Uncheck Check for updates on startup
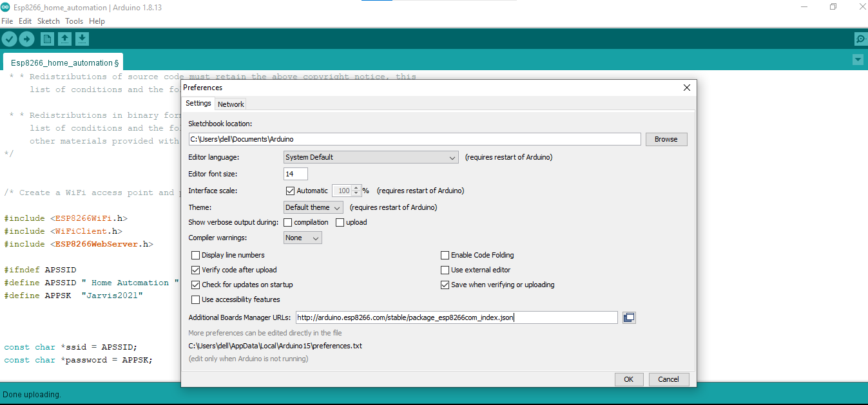Image resolution: width=868 pixels, height=405 pixels. tap(196, 285)
